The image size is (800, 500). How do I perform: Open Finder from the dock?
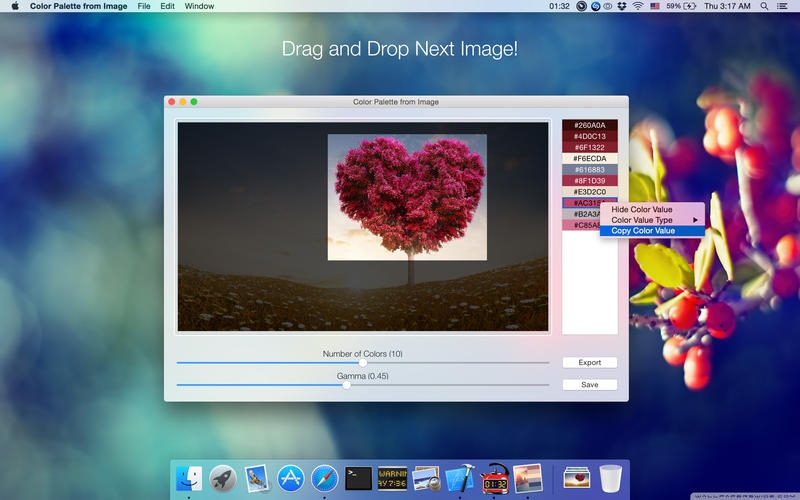[x=188, y=478]
